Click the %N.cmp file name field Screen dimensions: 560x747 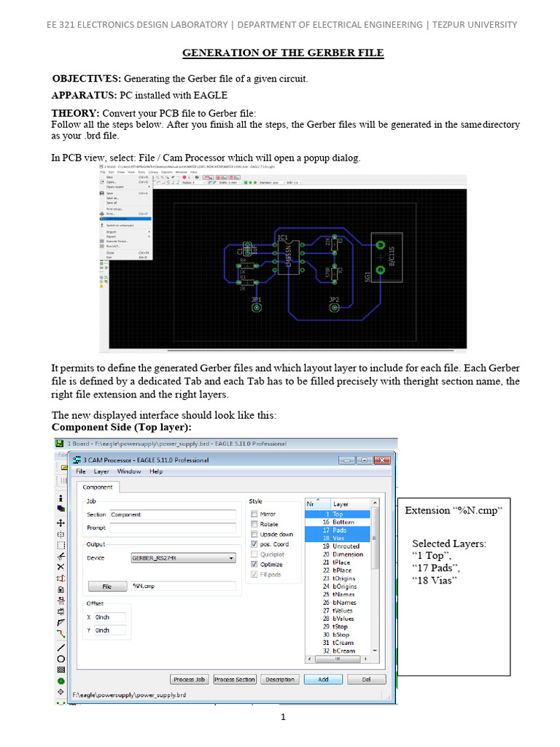click(x=183, y=586)
